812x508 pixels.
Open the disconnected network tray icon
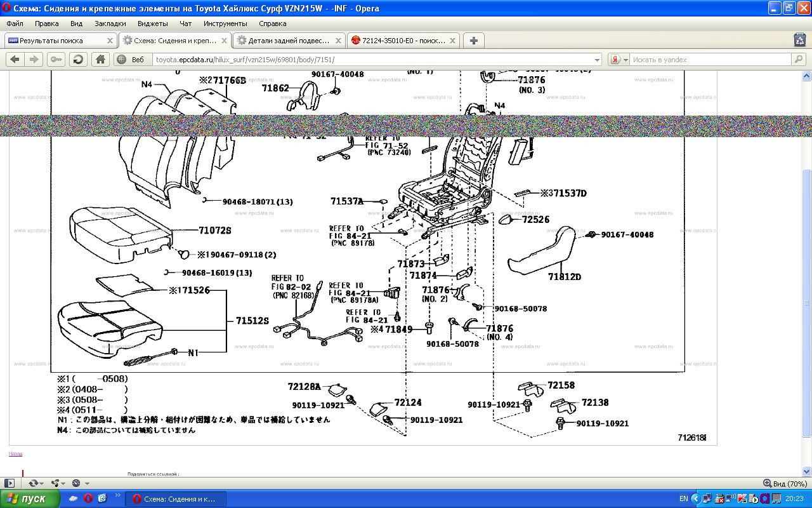(x=719, y=498)
